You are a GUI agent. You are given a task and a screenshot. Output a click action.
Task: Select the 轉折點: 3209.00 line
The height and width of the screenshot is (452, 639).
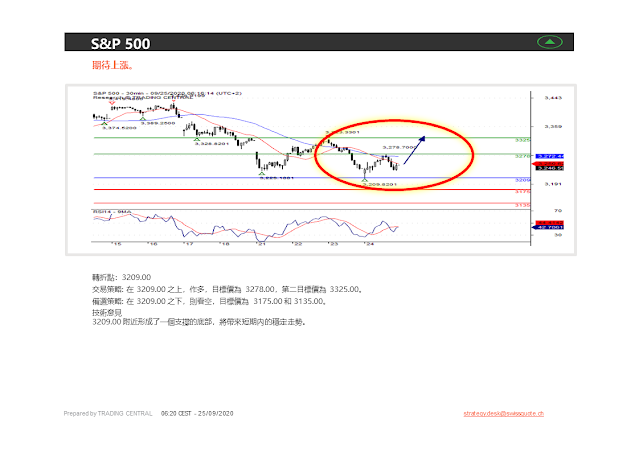click(121, 277)
